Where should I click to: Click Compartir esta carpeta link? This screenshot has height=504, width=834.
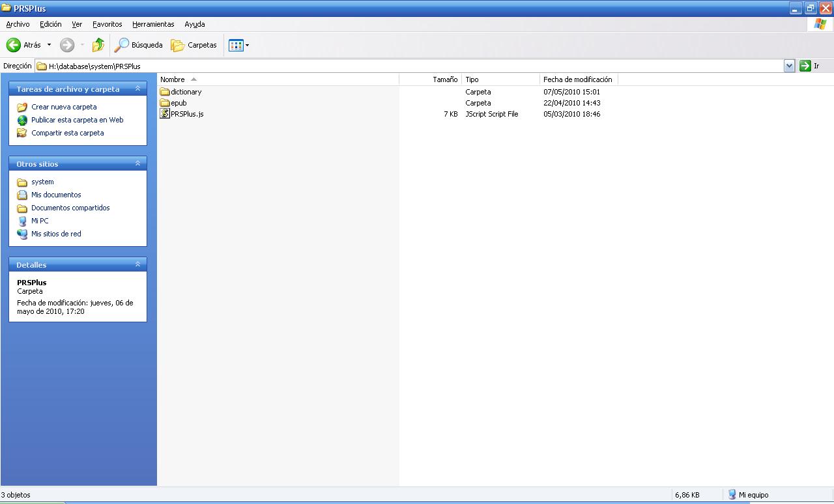(x=68, y=133)
